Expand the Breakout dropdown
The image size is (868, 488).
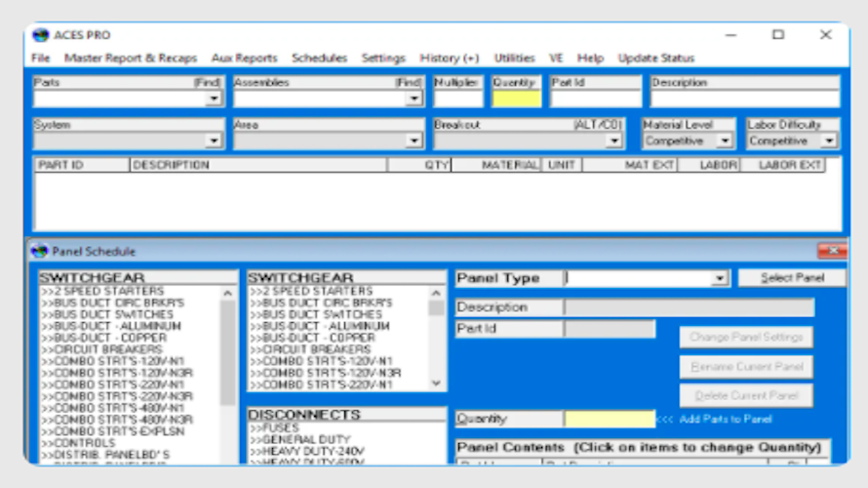tap(613, 141)
